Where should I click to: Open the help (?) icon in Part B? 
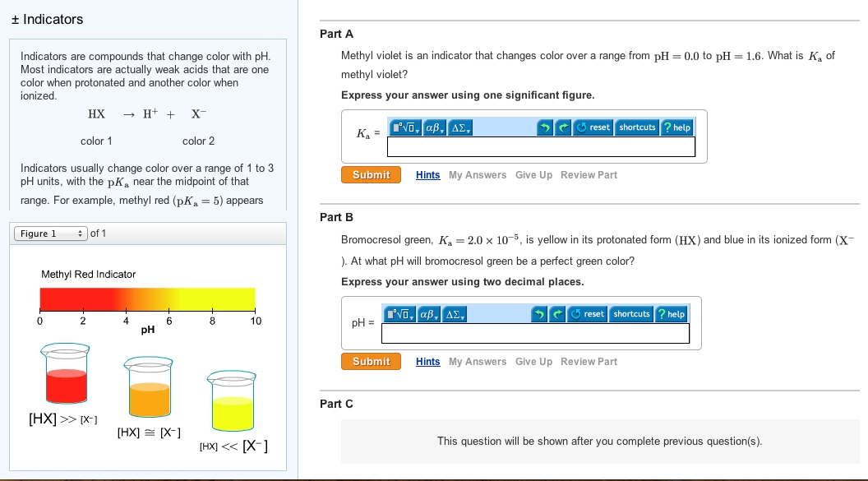tap(663, 314)
